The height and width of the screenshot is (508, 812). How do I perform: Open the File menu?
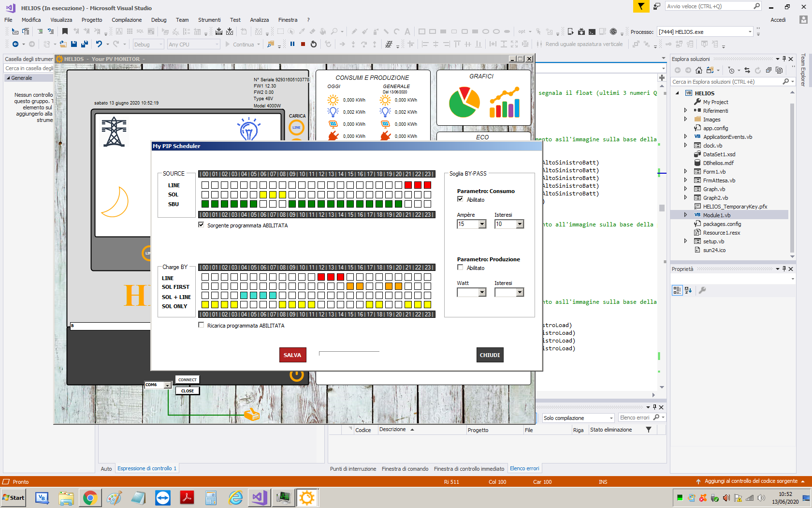pyautogui.click(x=8, y=20)
